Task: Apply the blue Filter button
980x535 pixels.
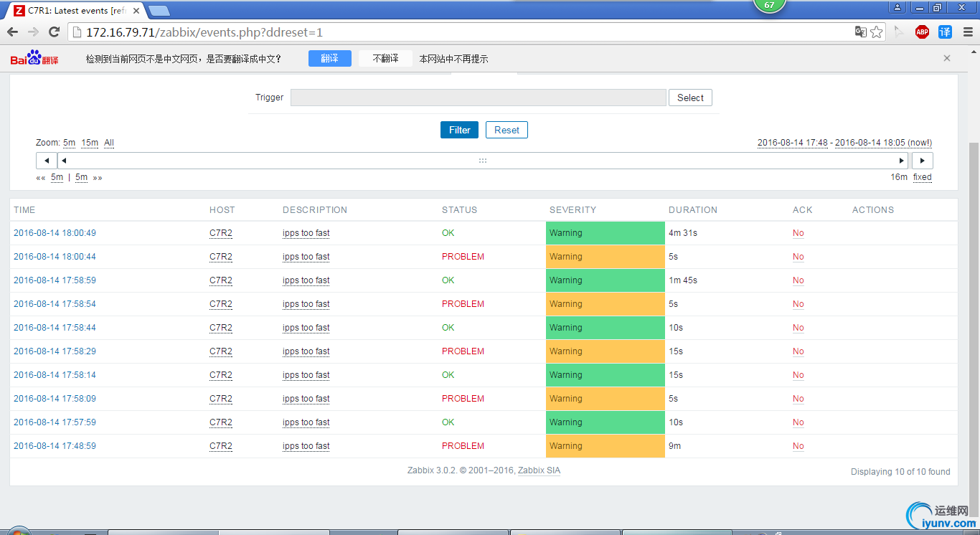Action: 459,130
